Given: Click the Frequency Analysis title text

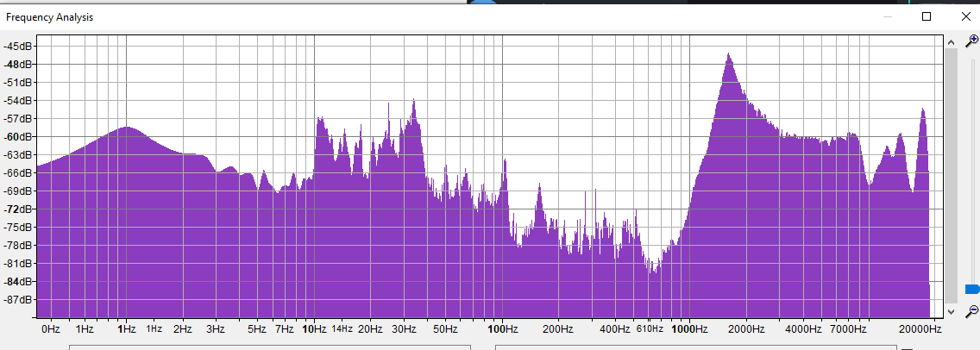Looking at the screenshot, I should 49,17.
